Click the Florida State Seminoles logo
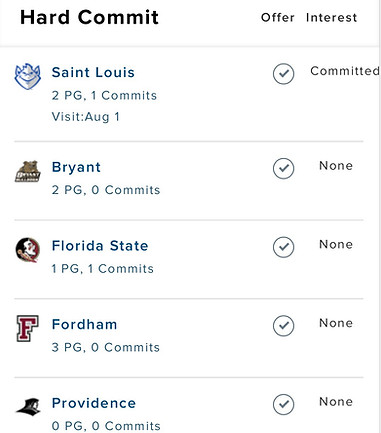 tap(28, 250)
